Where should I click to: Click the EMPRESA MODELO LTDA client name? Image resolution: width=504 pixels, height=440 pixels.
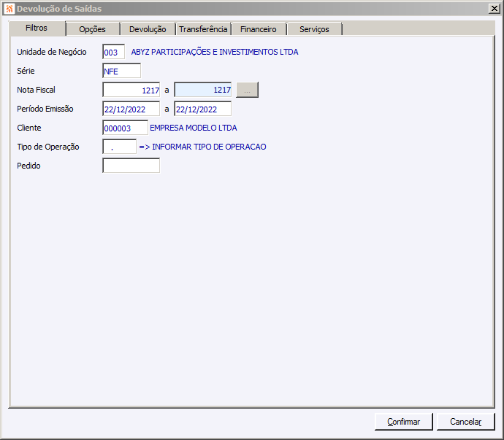click(x=194, y=128)
